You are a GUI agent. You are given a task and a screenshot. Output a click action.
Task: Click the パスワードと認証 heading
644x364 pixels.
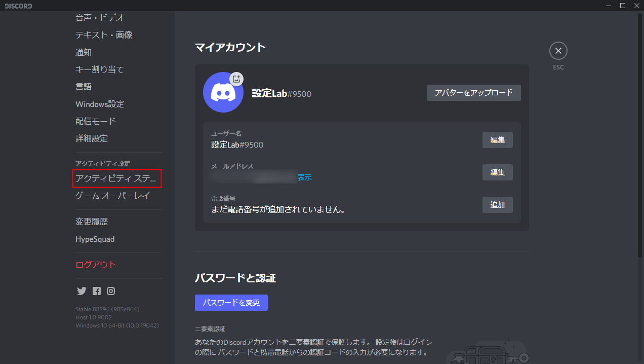point(235,278)
